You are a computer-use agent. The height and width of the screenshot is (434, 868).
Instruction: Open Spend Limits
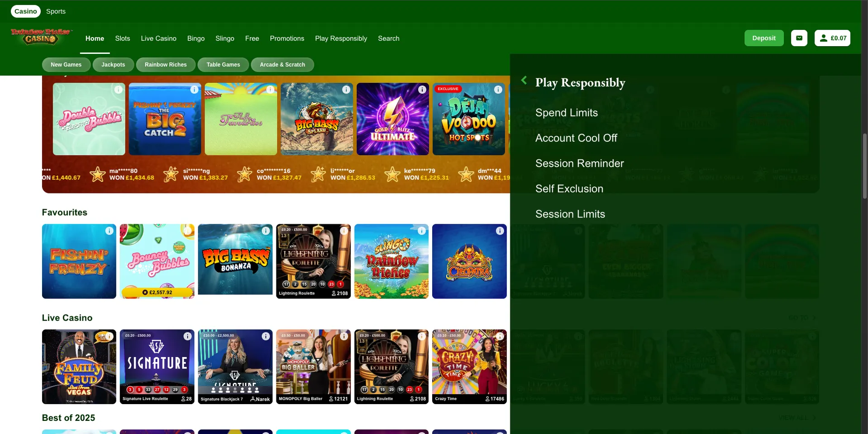click(566, 112)
